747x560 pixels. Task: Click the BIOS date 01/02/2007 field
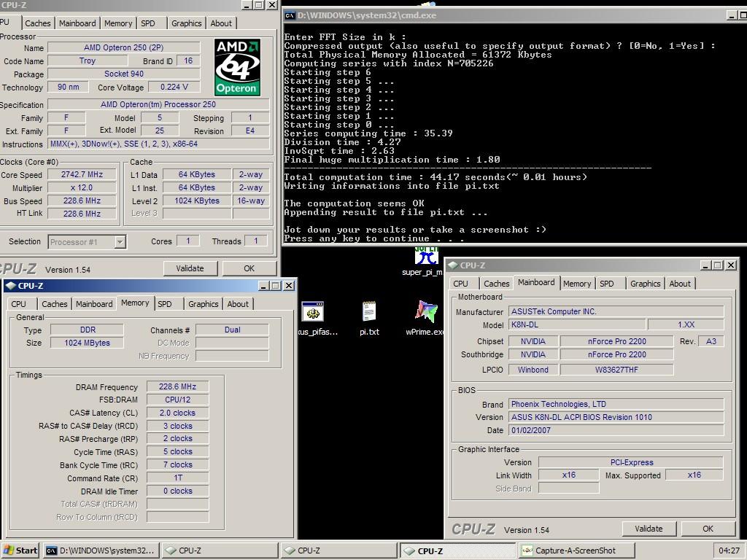616,430
